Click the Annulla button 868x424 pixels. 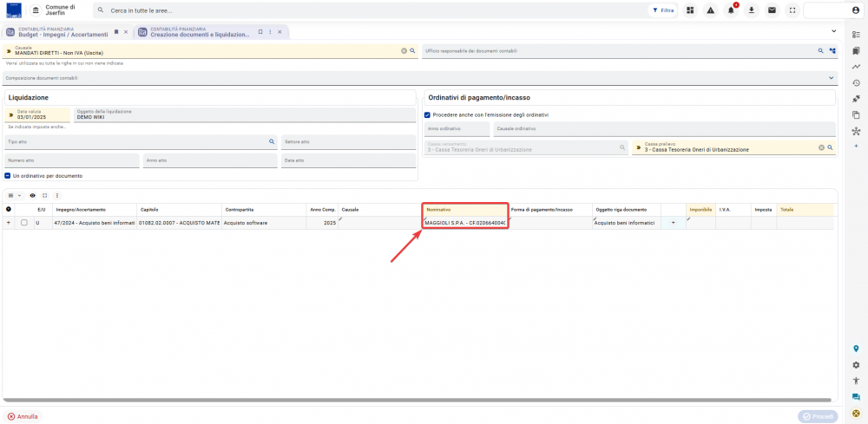coord(23,416)
